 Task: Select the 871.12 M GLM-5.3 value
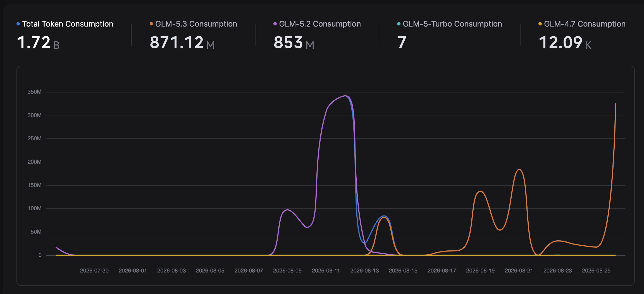click(182, 42)
